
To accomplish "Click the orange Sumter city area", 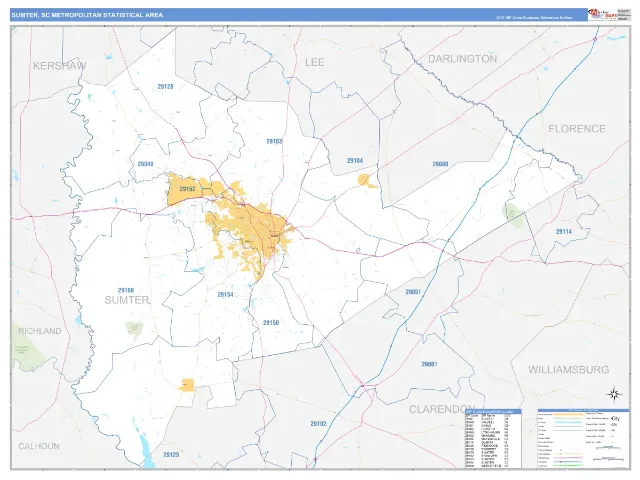I will pos(252,231).
